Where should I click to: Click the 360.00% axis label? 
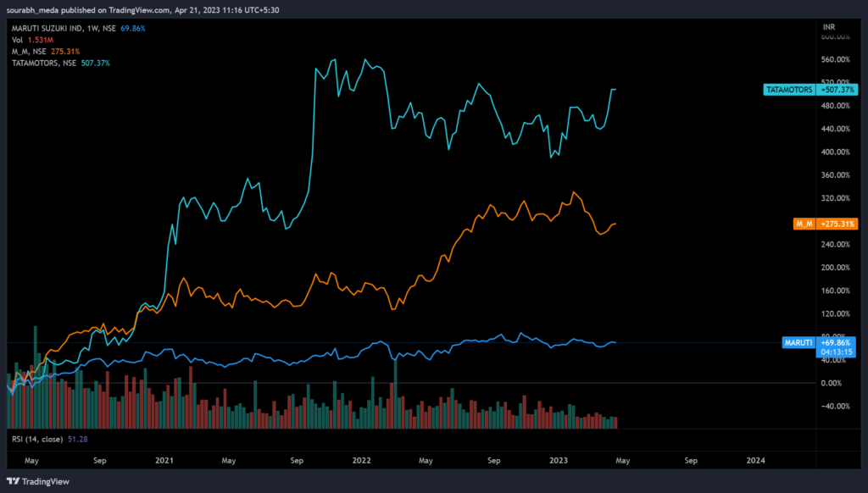click(835, 174)
